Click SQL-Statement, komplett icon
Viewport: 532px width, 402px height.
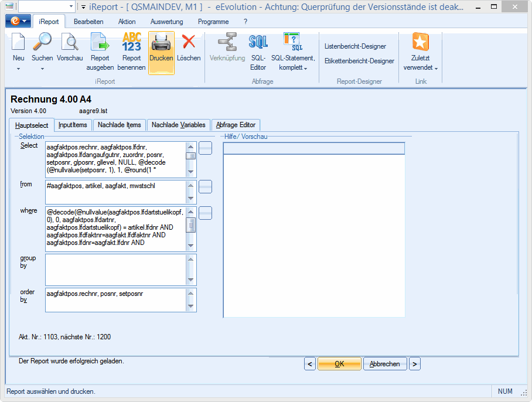pos(293,42)
